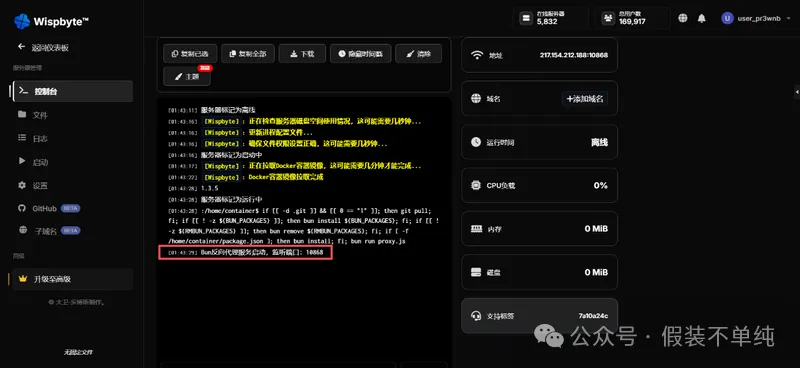800x368 pixels.
Task: Click the headset icon in the 支持标签 card
Action: [476, 316]
